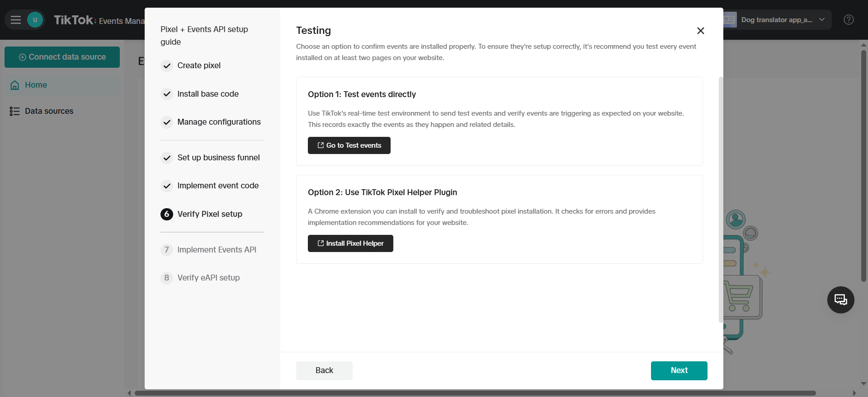Close the Testing dialog
The height and width of the screenshot is (397, 868).
(700, 31)
